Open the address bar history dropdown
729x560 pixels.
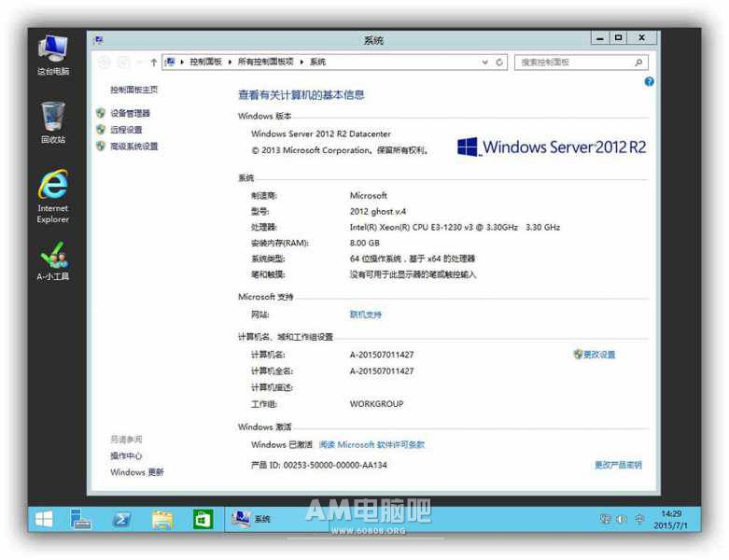pyautogui.click(x=485, y=62)
